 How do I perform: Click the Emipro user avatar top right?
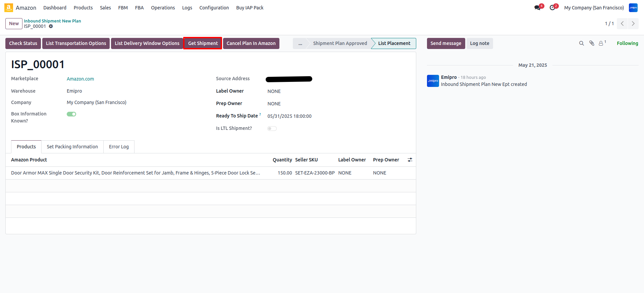[x=633, y=8]
